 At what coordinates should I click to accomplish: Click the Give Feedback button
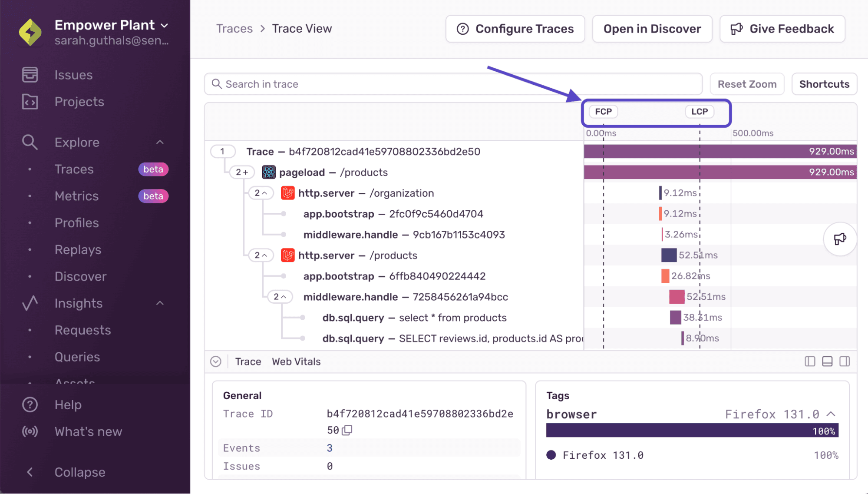point(782,29)
